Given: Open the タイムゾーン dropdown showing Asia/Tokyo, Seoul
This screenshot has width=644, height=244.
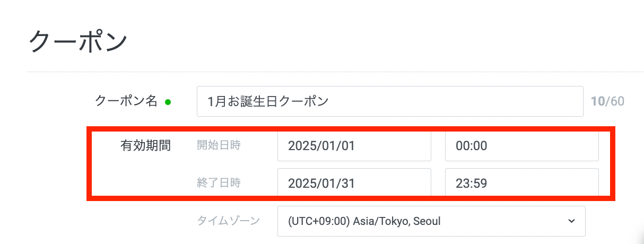Looking at the screenshot, I should 431,221.
